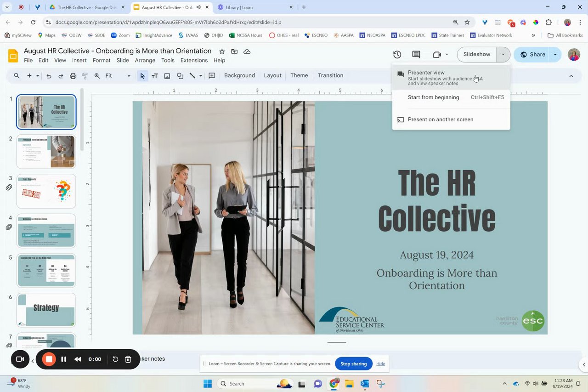
Task: Delete the Loom recording with trash icon
Action: pos(128,359)
